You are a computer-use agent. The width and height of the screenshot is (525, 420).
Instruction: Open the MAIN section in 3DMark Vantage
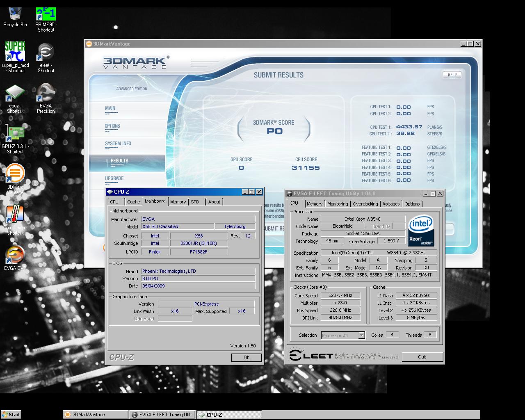point(110,109)
